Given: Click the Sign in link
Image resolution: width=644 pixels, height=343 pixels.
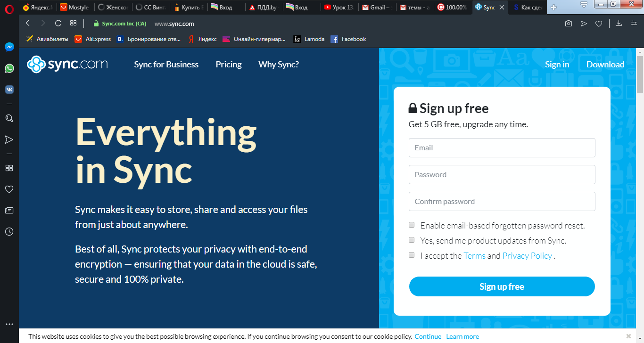Looking at the screenshot, I should pyautogui.click(x=557, y=65).
